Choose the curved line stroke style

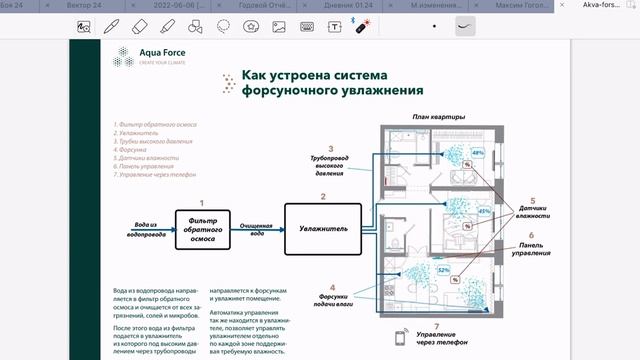tap(465, 27)
